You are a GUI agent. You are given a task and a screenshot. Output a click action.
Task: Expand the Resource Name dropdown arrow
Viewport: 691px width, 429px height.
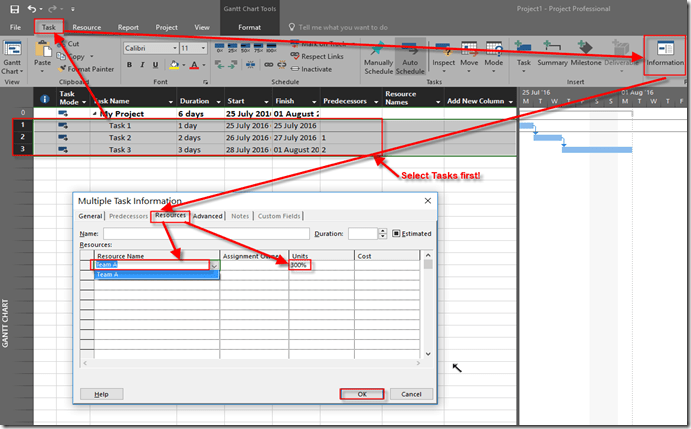[x=214, y=265]
